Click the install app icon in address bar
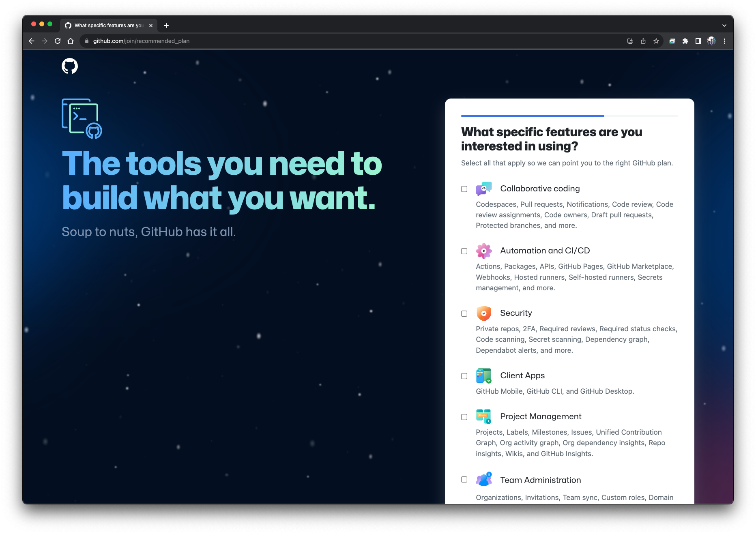Viewport: 756px width, 534px height. point(630,41)
